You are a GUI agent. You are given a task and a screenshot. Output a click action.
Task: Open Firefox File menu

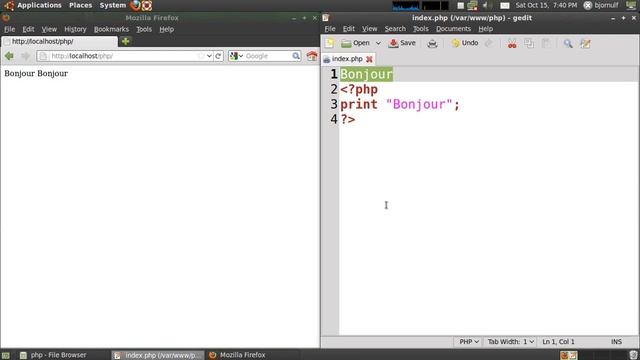(x=9, y=29)
